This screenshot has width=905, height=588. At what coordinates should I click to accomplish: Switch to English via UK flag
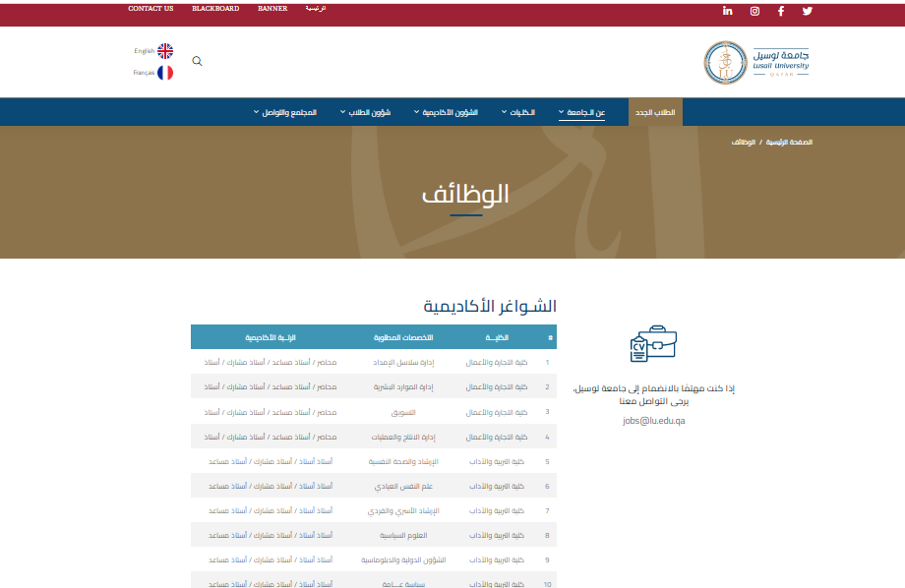(x=164, y=51)
